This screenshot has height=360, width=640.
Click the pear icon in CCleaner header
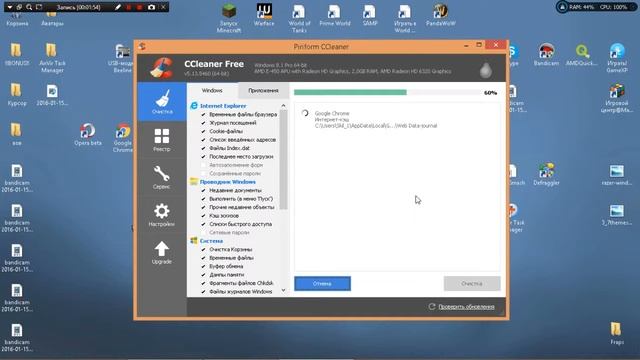coord(485,70)
